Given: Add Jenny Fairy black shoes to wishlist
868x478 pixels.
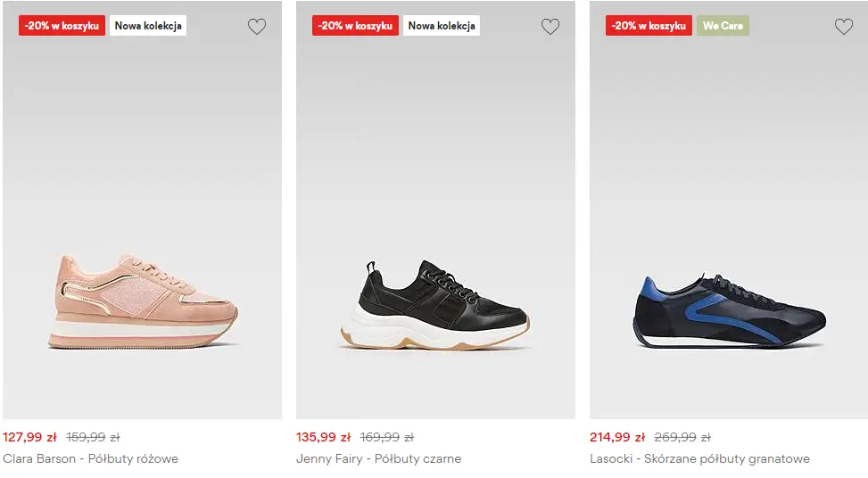Looking at the screenshot, I should (550, 27).
